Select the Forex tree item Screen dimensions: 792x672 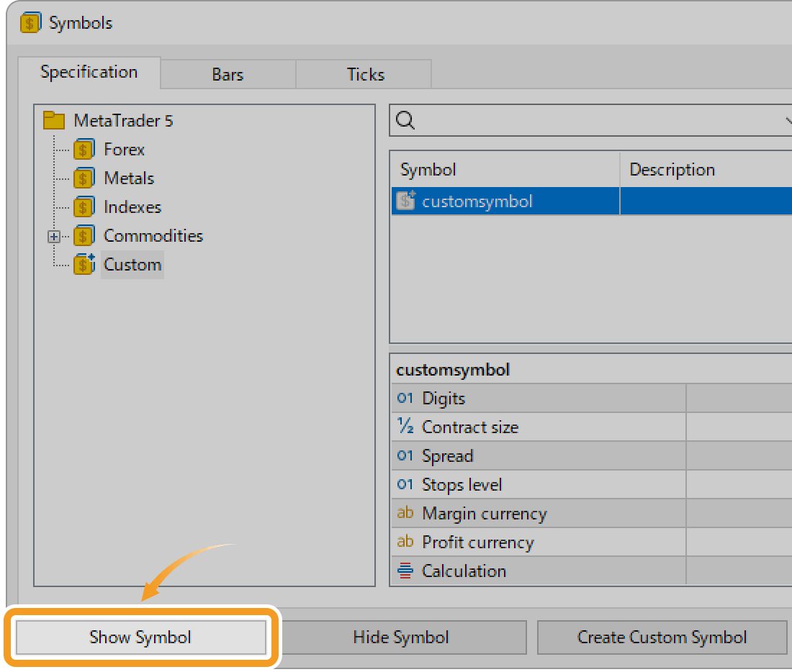125,150
